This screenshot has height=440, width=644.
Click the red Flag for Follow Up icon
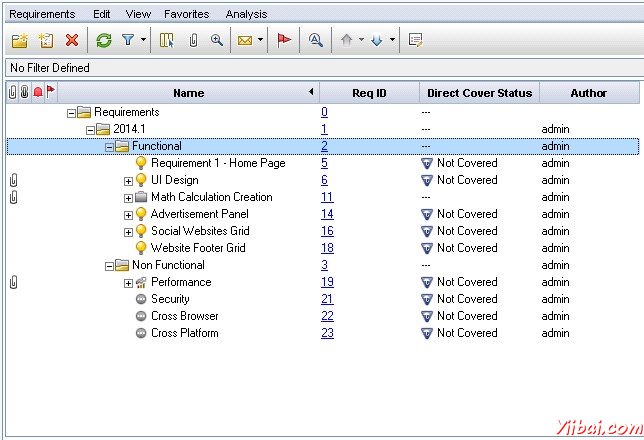(x=284, y=40)
